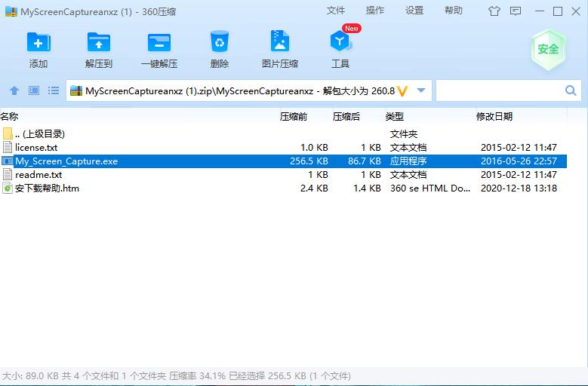Click the 文件夹 type cell

click(404, 133)
